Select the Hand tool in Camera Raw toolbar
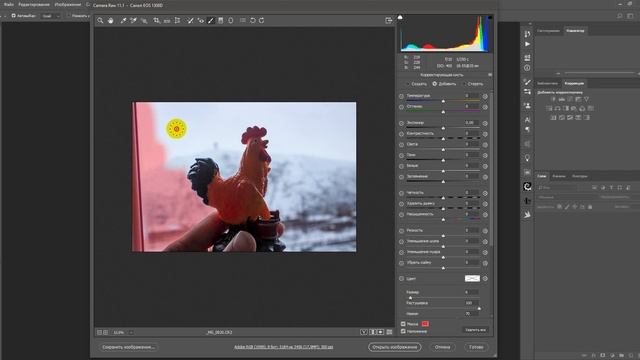 pos(111,20)
